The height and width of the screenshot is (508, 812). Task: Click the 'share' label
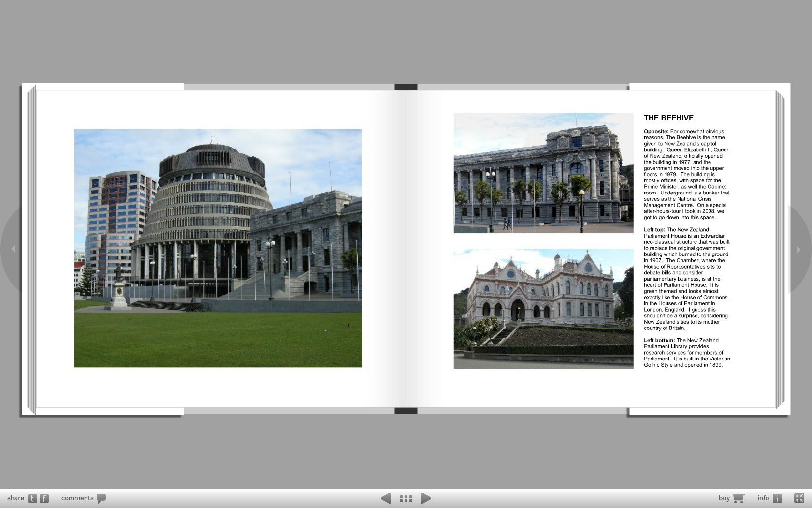click(15, 498)
